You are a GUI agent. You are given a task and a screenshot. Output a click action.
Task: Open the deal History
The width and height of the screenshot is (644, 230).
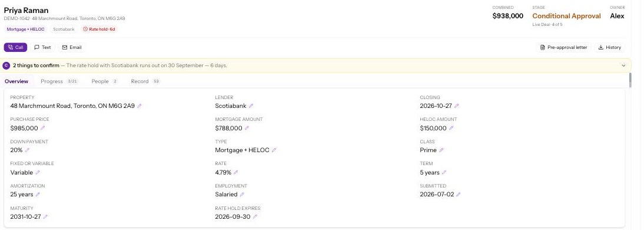coord(610,47)
